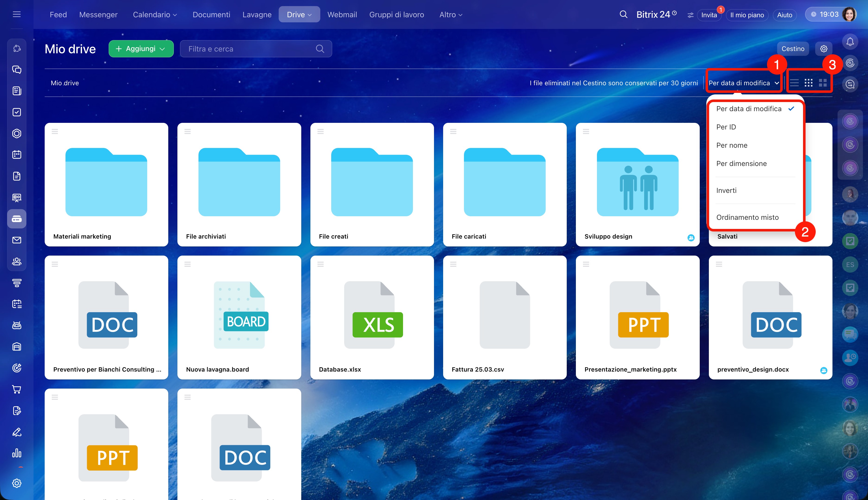This screenshot has height=500, width=868.
Task: Open Drive settings gear icon
Action: [x=823, y=49]
